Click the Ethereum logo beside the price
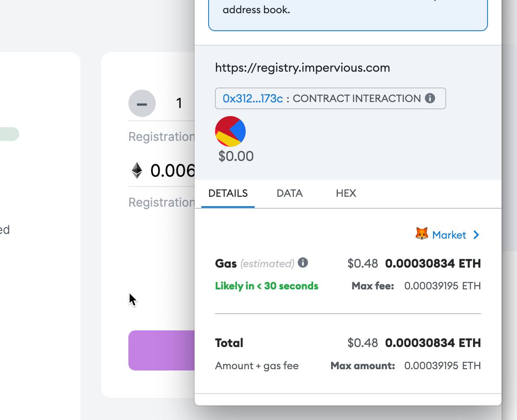This screenshot has height=420, width=517. [x=137, y=170]
